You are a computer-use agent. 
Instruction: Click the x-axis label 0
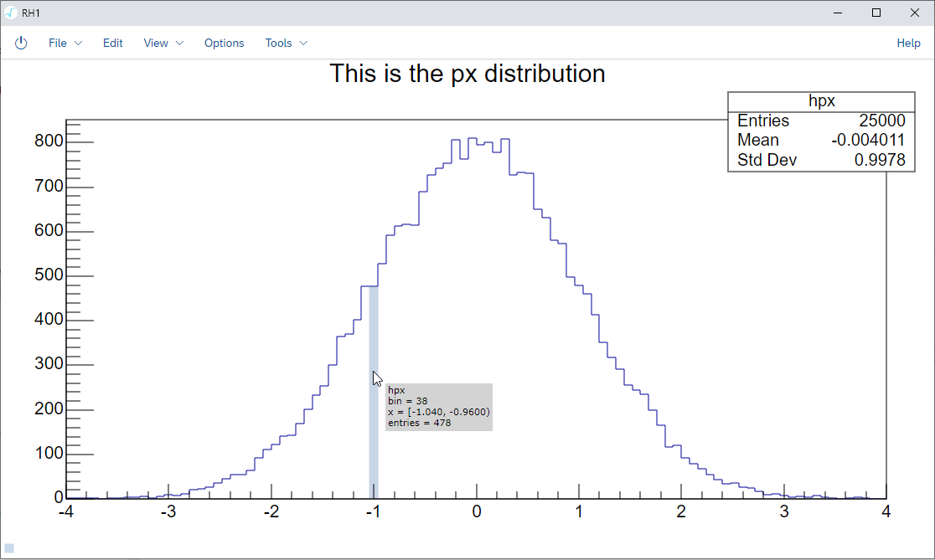pos(476,511)
